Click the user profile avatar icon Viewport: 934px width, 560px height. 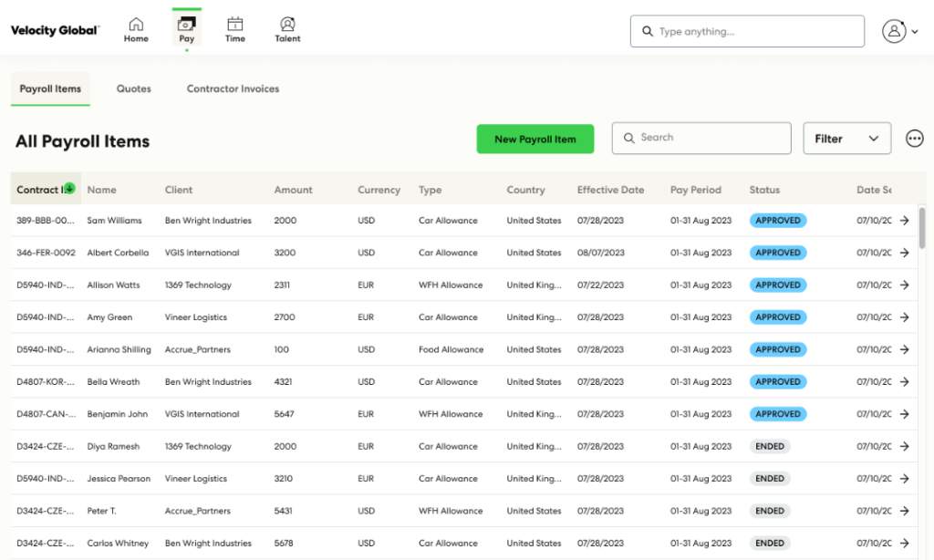[x=894, y=31]
